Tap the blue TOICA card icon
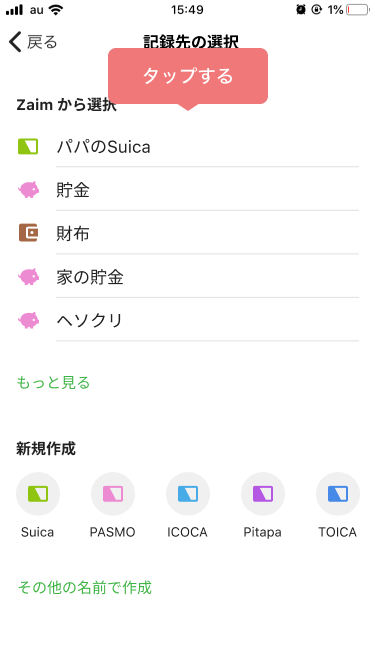375x667 pixels. (x=338, y=494)
